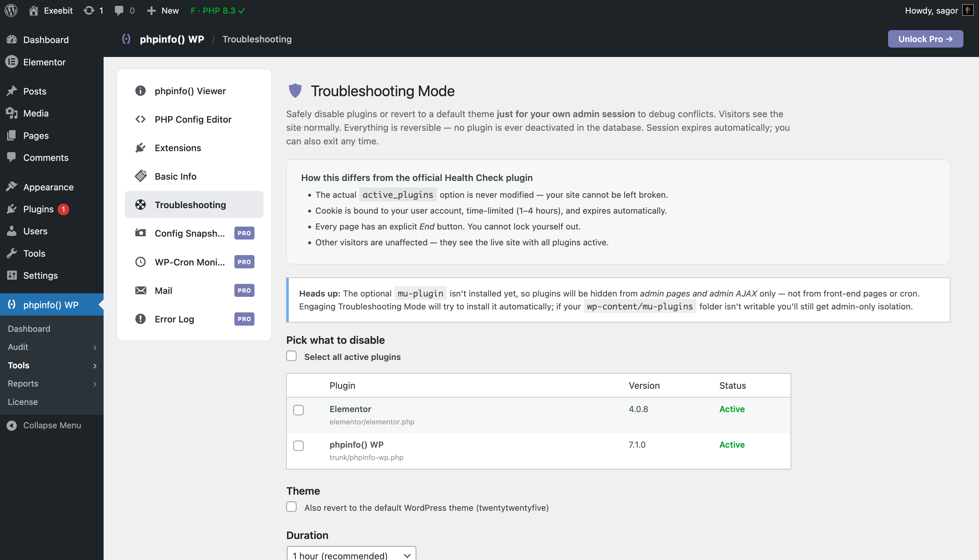Open the Reports submenu item
The image size is (979, 560).
(23, 384)
